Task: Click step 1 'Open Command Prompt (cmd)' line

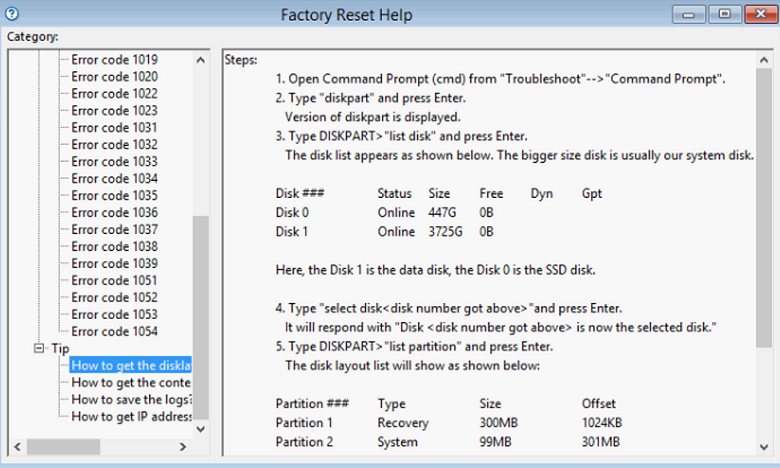Action: click(500, 79)
